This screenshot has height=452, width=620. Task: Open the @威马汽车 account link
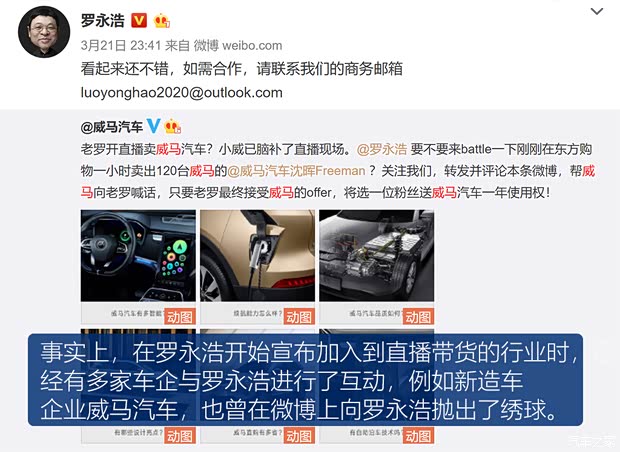pos(112,127)
